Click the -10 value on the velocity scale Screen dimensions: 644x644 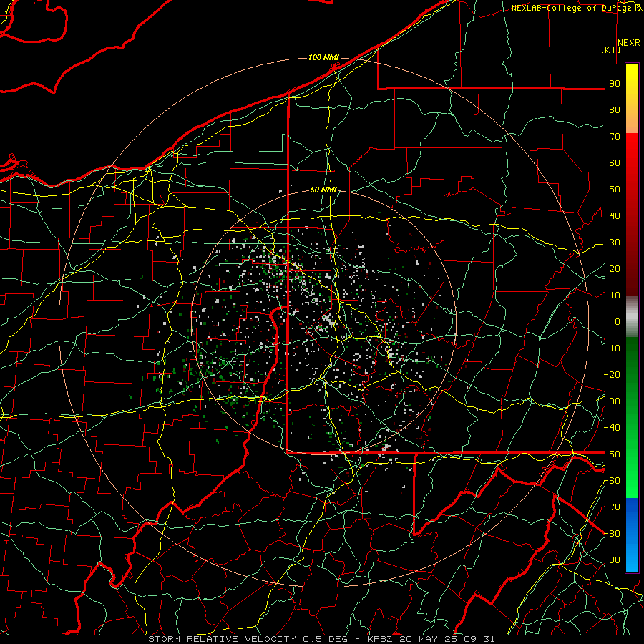612,348
